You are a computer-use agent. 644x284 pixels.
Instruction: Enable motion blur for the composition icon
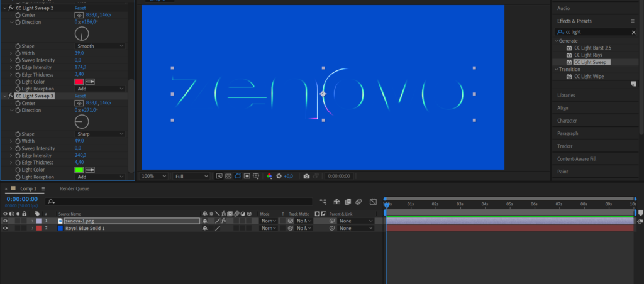point(358,202)
